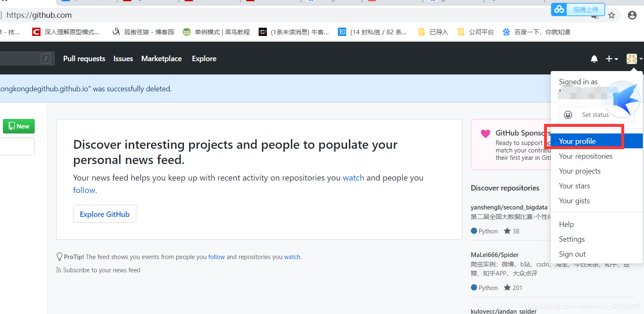Click the GitHub Sponsors heart icon
Screen dimensions: 644x314
coord(485,133)
